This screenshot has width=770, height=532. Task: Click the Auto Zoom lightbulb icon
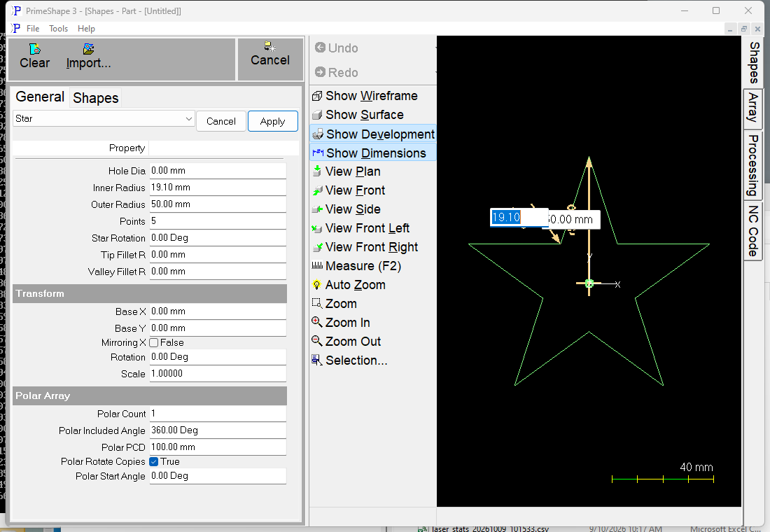pyautogui.click(x=316, y=285)
